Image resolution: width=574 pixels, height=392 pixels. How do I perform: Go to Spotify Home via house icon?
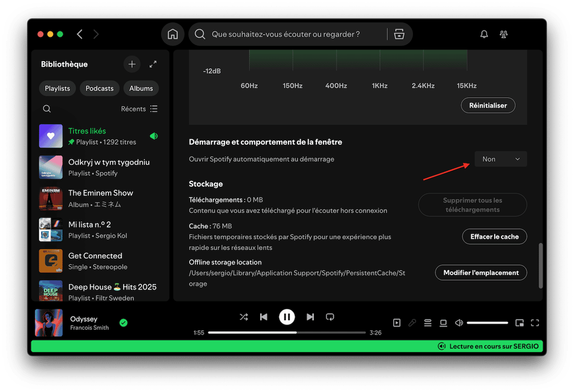point(173,34)
